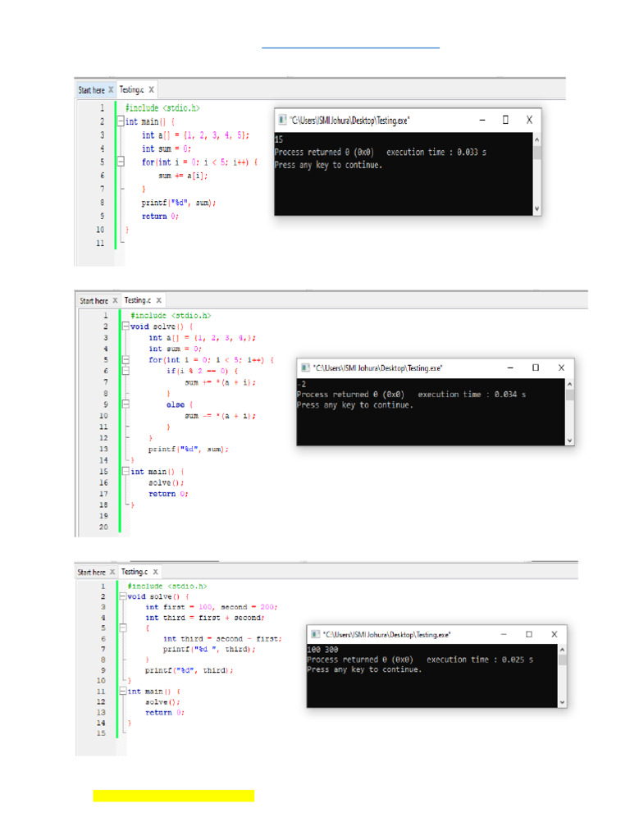Collapse the 'if(i % 2 == 0)' fold marker
Viewport: 630px width, 840px height.
(126, 370)
